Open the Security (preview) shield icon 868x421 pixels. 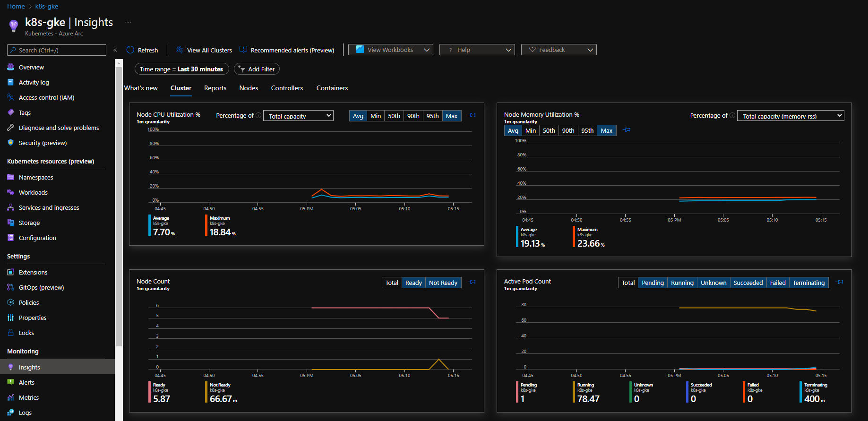[x=10, y=143]
